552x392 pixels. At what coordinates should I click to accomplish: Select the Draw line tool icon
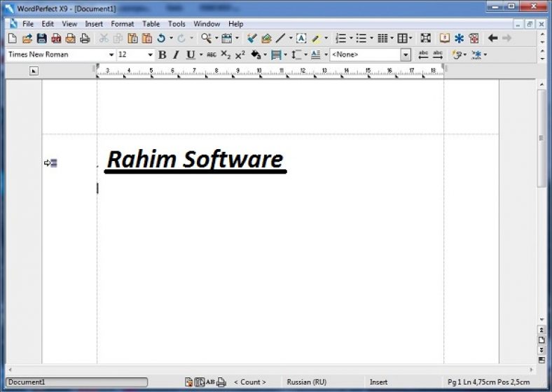281,38
